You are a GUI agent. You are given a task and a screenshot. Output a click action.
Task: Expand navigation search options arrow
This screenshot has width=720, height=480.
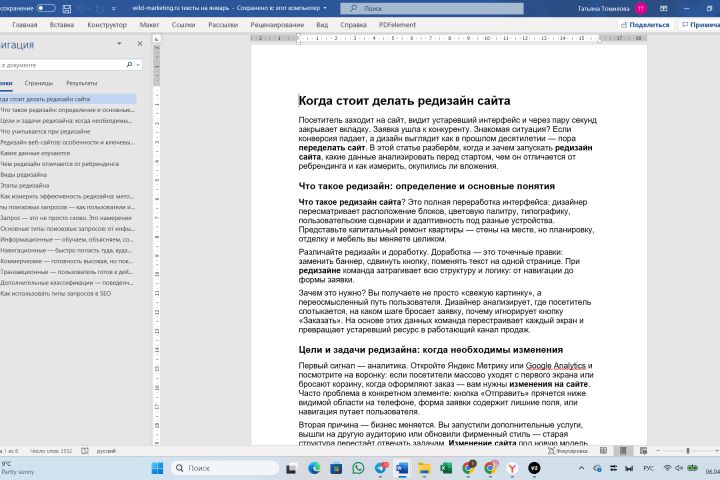click(138, 65)
